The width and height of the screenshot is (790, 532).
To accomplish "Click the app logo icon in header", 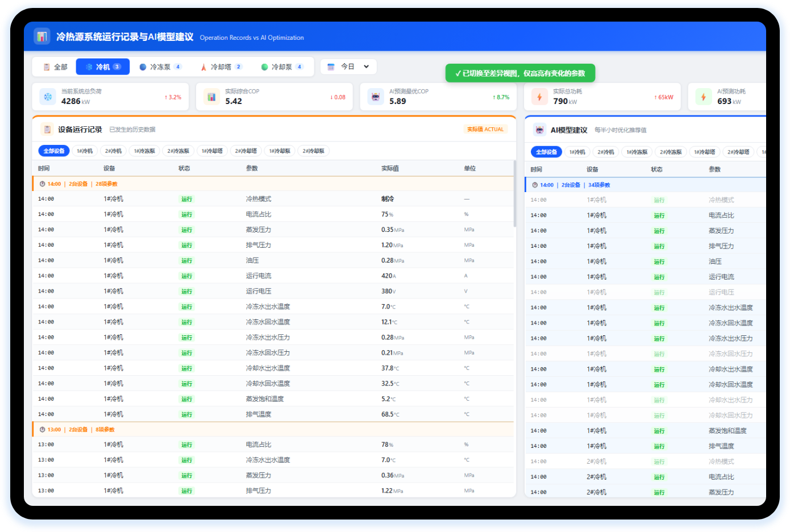I will [41, 37].
